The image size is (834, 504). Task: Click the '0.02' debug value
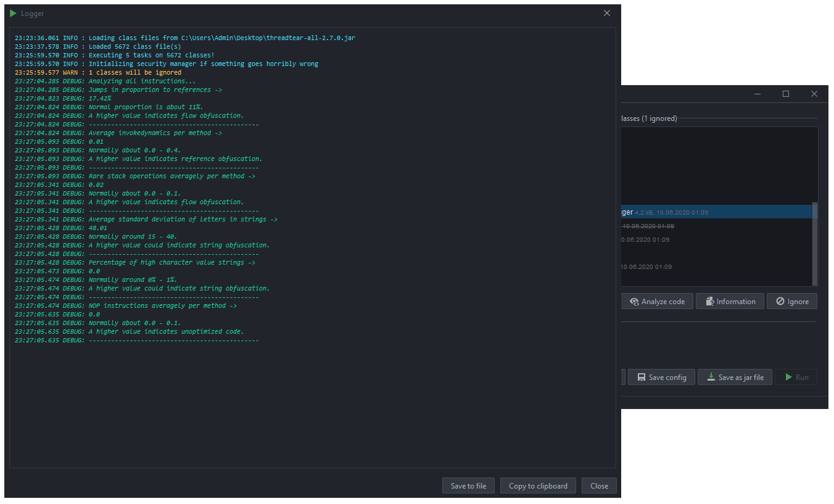[x=96, y=184]
